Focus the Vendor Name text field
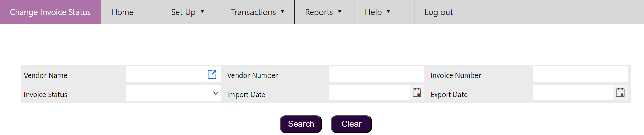 (165, 74)
